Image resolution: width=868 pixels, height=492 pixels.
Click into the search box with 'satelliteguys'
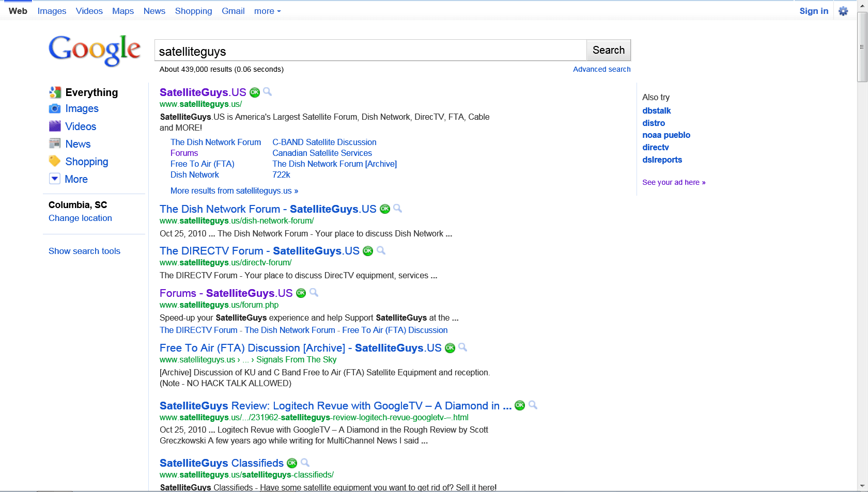coord(370,51)
